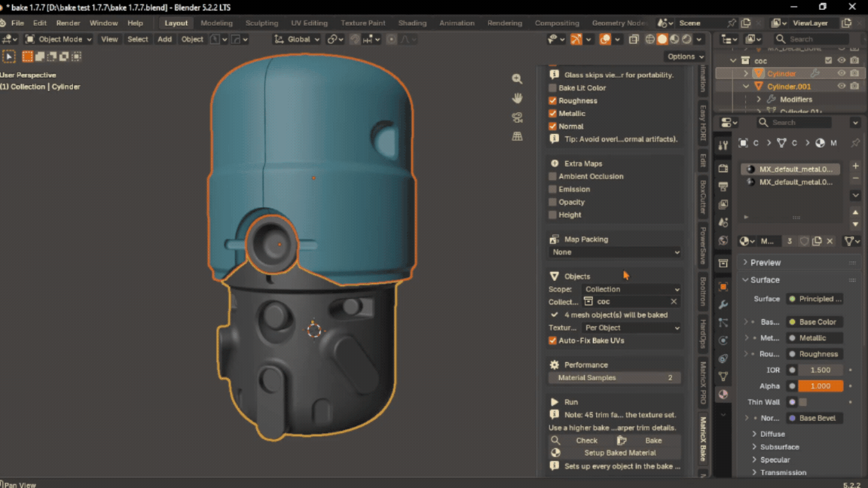Open Modifiers wrench properties tab
868x488 pixels.
pos(723,304)
